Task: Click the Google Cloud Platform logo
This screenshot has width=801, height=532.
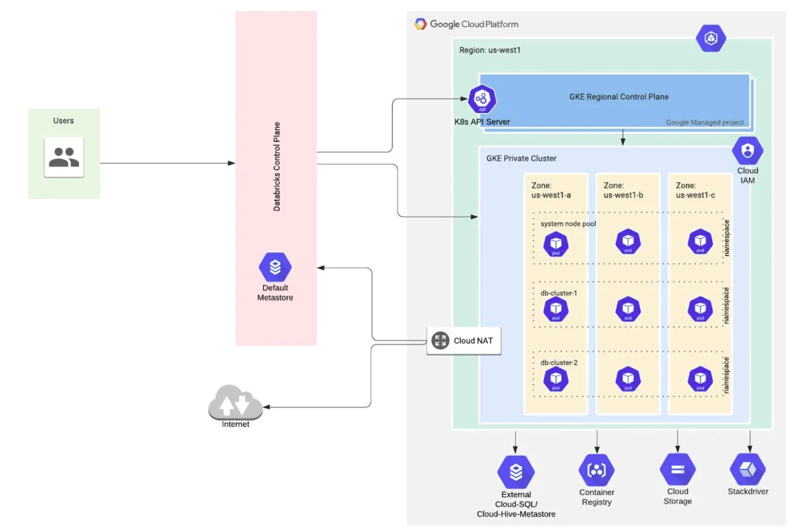Action: (x=420, y=24)
